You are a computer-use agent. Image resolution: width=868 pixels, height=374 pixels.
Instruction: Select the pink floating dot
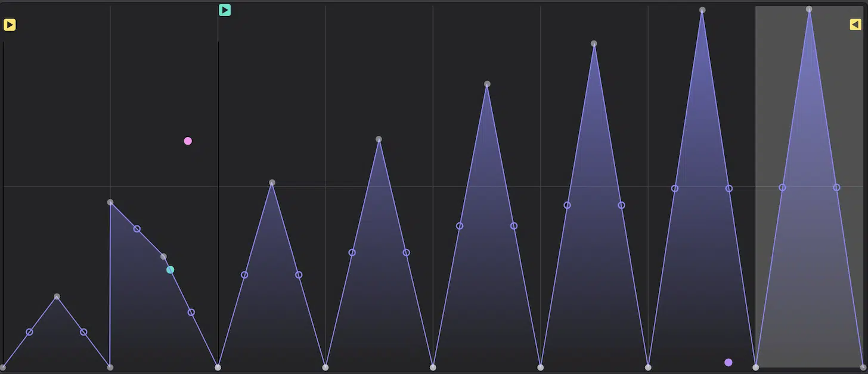point(188,141)
